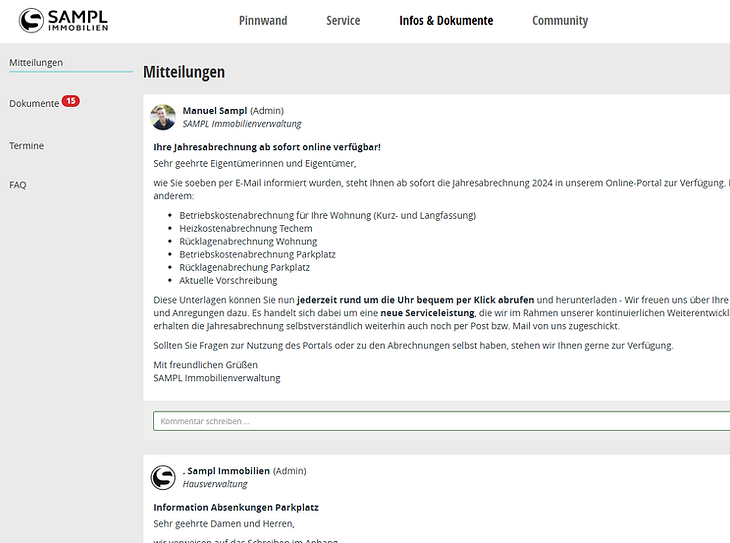Click the . Sampl Immobilien author name
Image resolution: width=730 pixels, height=543 pixels.
[x=226, y=470]
